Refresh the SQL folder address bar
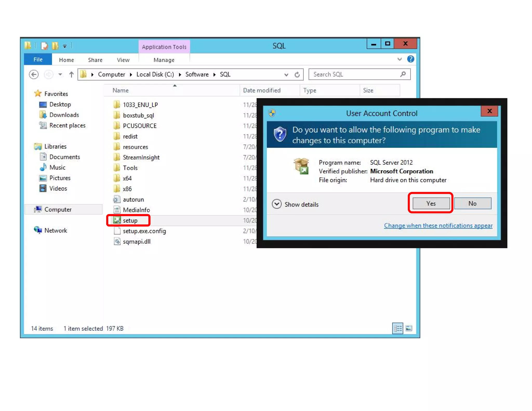The height and width of the screenshot is (411, 532). 297,75
